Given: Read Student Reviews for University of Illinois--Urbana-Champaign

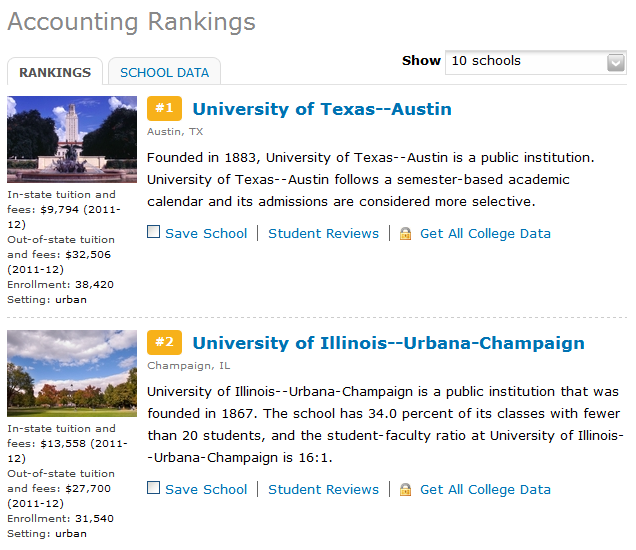Looking at the screenshot, I should point(323,490).
